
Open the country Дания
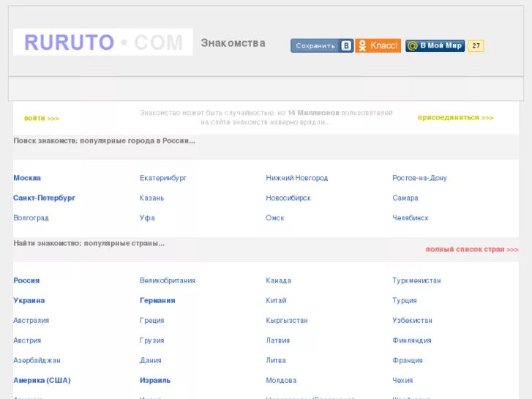[150, 361]
